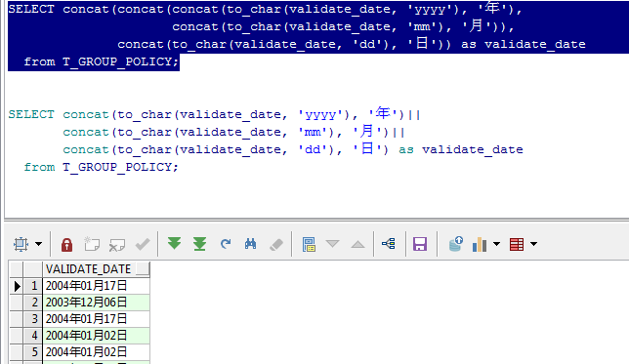Click row number 5 in result grid
Image resolution: width=629 pixels, height=364 pixels.
[x=32, y=352]
